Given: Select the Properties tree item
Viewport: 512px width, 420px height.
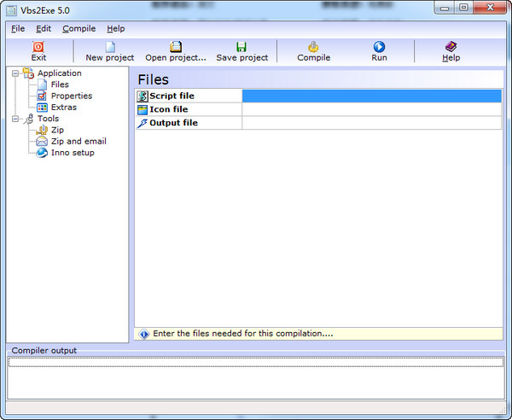Looking at the screenshot, I should coord(72,96).
